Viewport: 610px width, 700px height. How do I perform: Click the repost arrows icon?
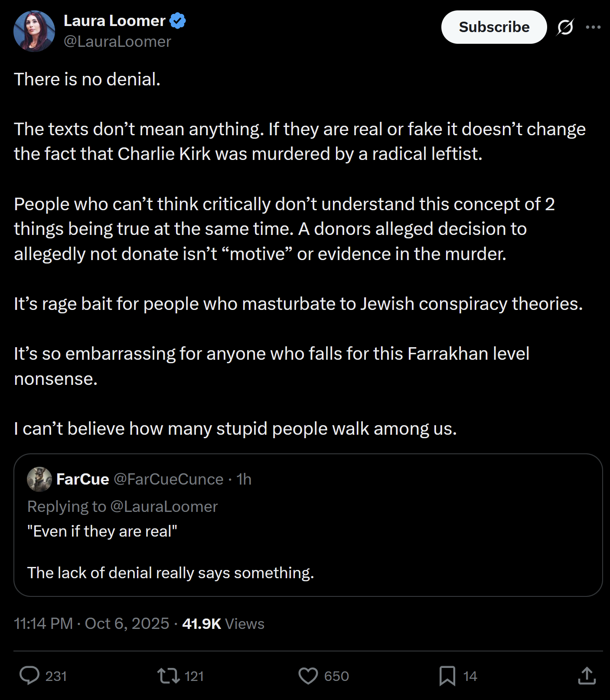tap(168, 676)
